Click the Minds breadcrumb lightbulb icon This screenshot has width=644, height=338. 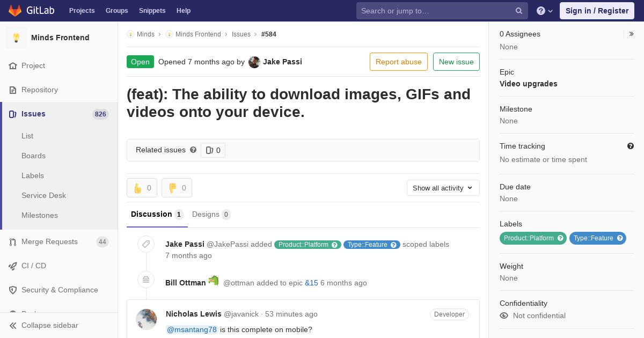pyautogui.click(x=130, y=34)
